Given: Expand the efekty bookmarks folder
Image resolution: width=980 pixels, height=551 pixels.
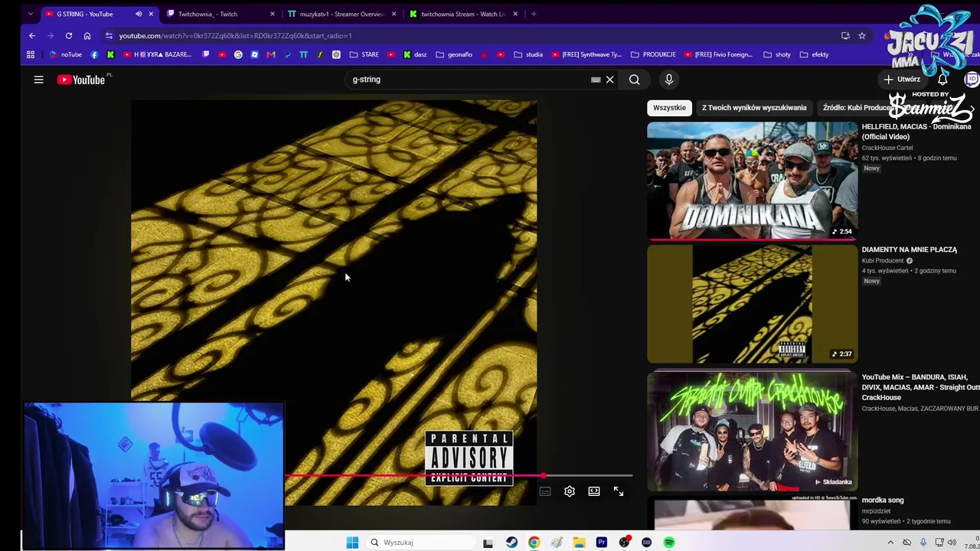Looking at the screenshot, I should (x=814, y=54).
